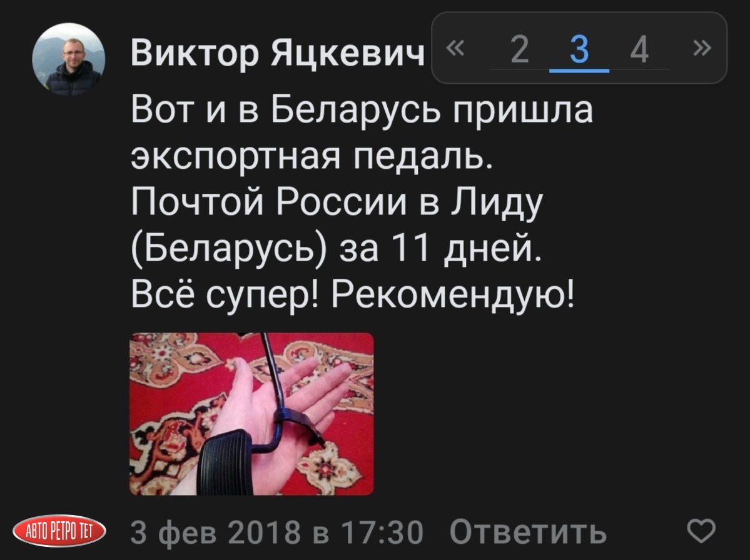This screenshot has width=750, height=560.
Task: Click the blue underline under page 3
Action: 579,71
